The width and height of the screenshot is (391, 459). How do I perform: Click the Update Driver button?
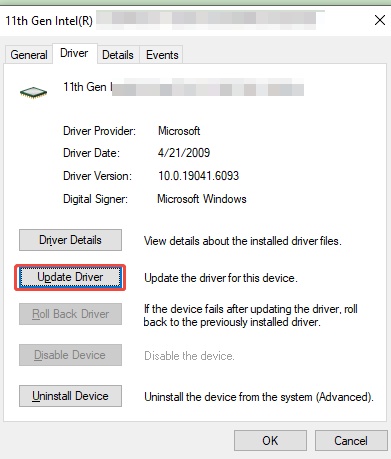pyautogui.click(x=70, y=277)
